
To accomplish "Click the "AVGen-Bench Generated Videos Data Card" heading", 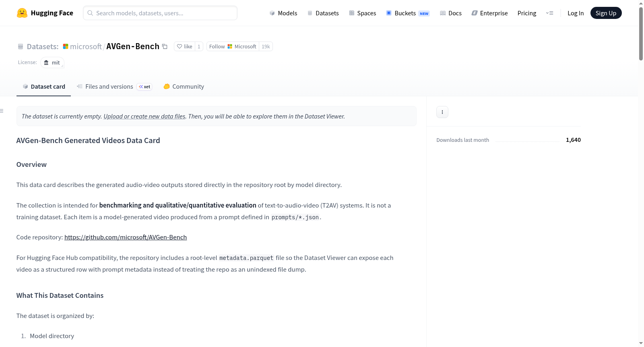I will (x=88, y=140).
